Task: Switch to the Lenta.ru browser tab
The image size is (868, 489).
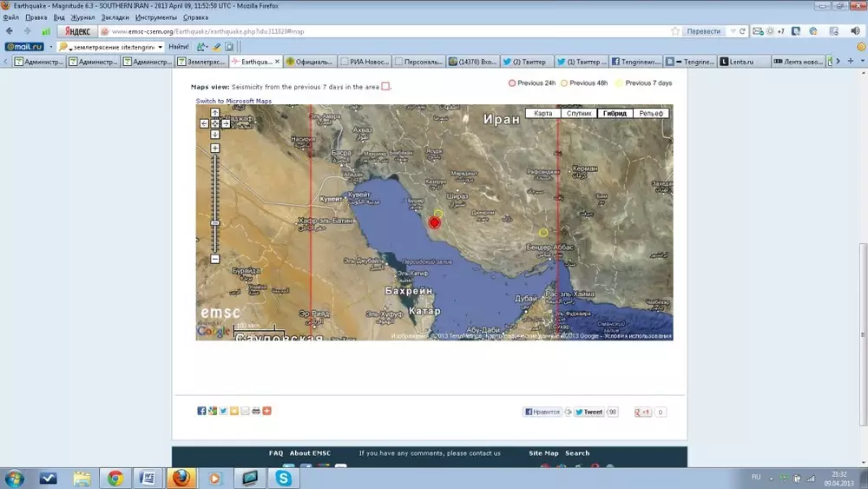Action: tap(744, 62)
